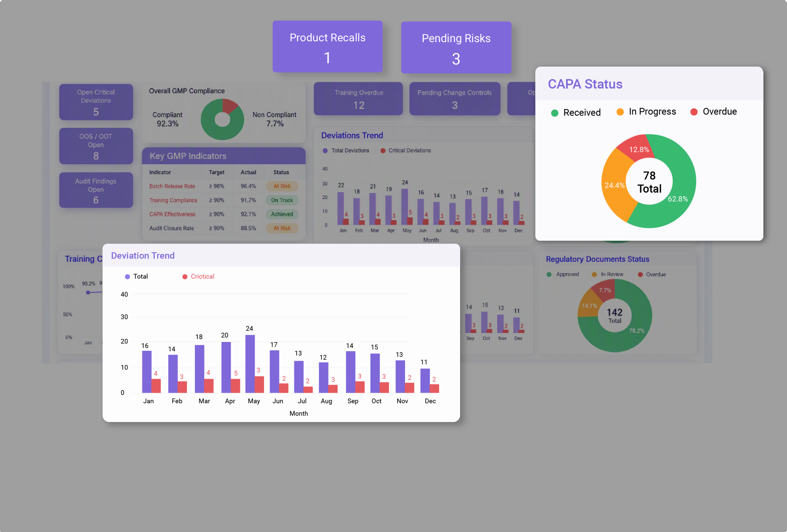Toggle Overdue legend in Regulatory Documents Status
This screenshot has width=787, height=532.
coord(652,274)
